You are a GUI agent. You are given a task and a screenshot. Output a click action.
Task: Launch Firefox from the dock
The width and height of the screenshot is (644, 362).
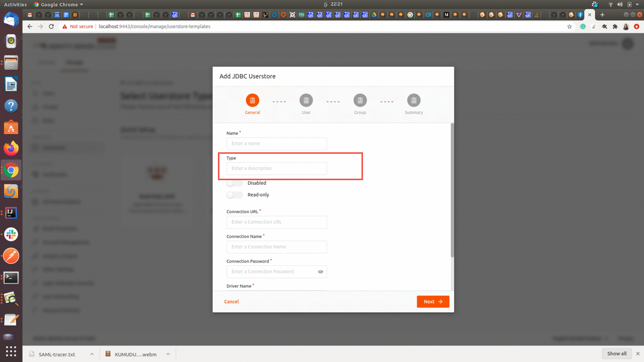point(11,149)
